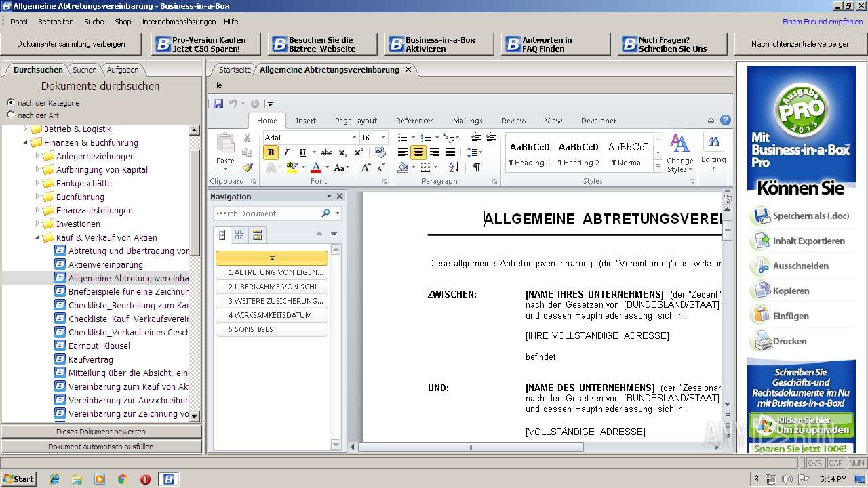The image size is (868, 488).
Task: Click Nachrichtenzentrale verbergen button
Action: click(x=801, y=44)
